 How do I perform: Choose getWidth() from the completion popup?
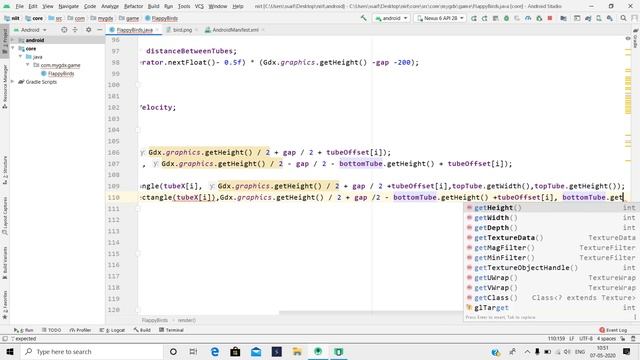550,218
